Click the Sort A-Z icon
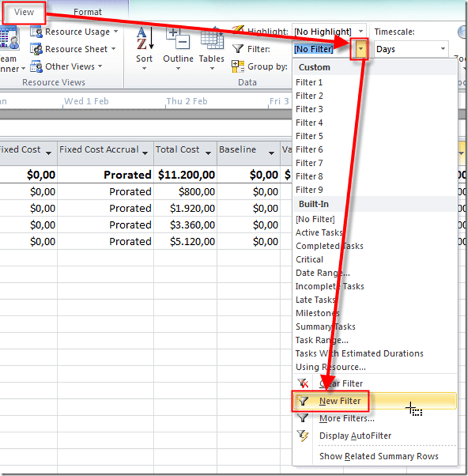 (144, 38)
